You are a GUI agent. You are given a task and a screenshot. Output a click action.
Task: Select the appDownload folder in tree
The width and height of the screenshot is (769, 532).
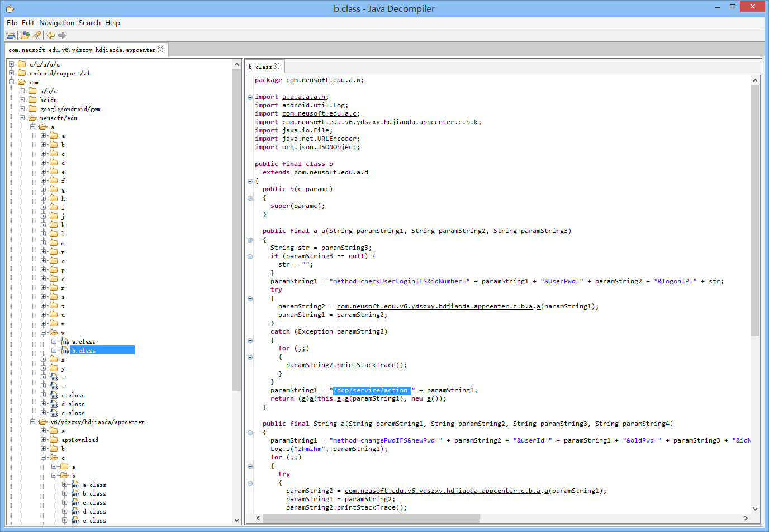[79, 440]
